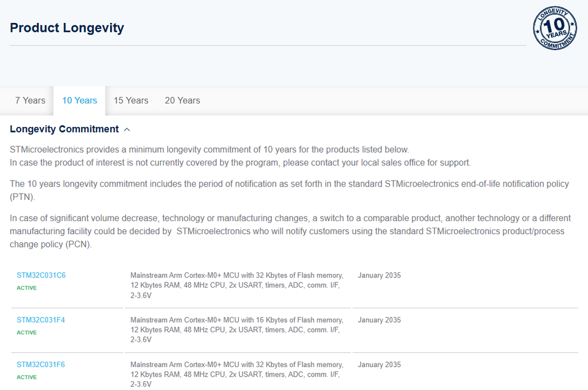Click the STM32C031F6 row description text
Viewport: 588px width, 390px height.
pyautogui.click(x=236, y=375)
